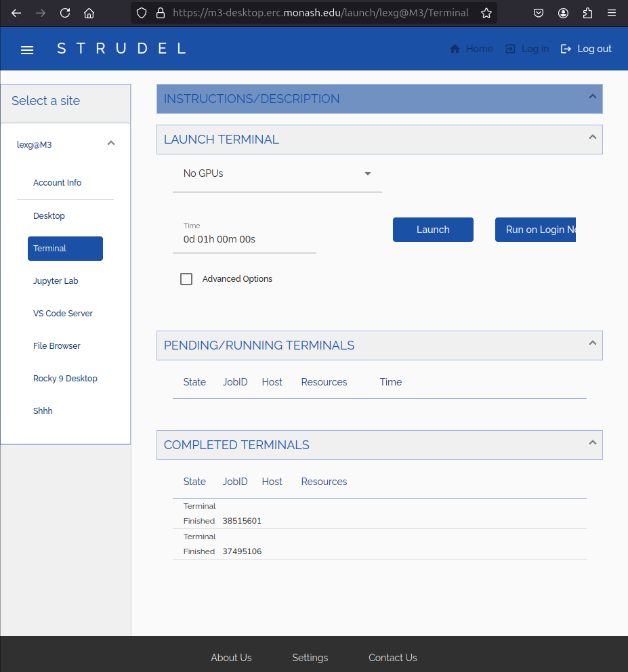Viewport: 628px width, 672px height.
Task: Click the Log out icon in the header
Action: point(566,48)
